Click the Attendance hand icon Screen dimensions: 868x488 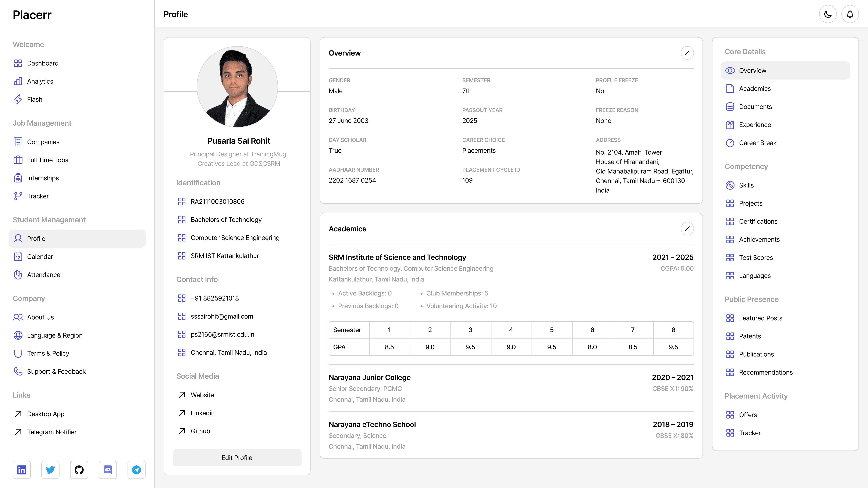tap(18, 274)
